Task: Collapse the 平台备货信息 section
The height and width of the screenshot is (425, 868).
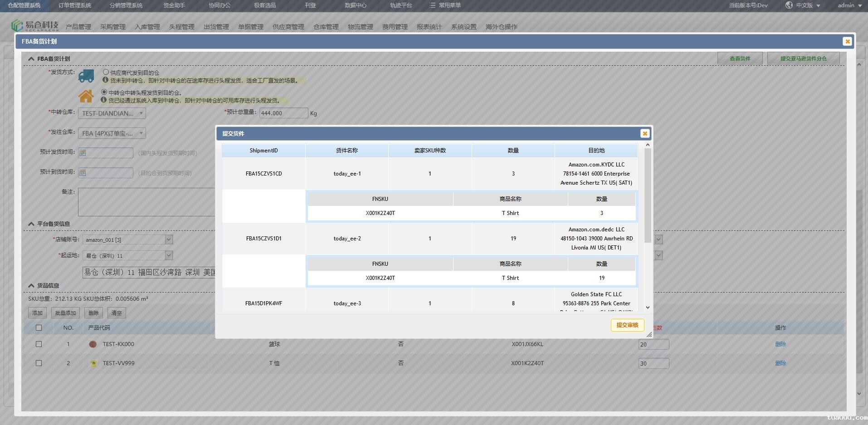Action: [x=31, y=224]
